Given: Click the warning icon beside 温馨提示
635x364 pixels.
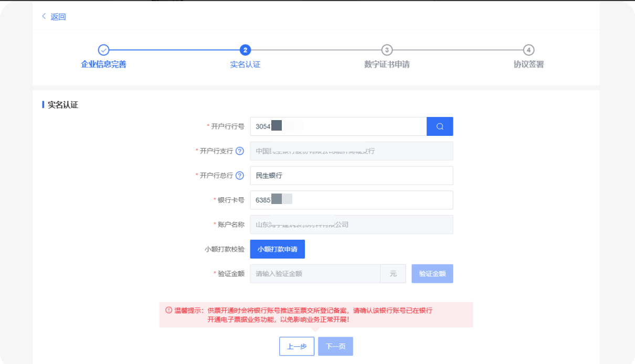Looking at the screenshot, I should (x=169, y=310).
